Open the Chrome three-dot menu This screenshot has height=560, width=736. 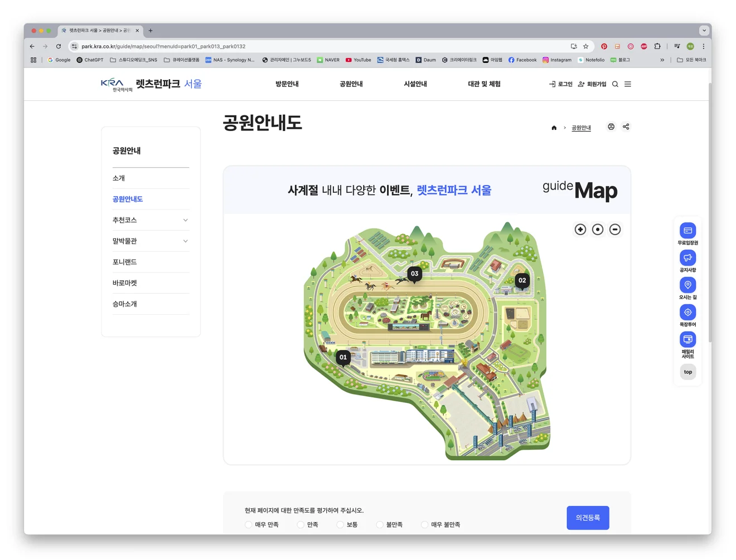pyautogui.click(x=704, y=46)
